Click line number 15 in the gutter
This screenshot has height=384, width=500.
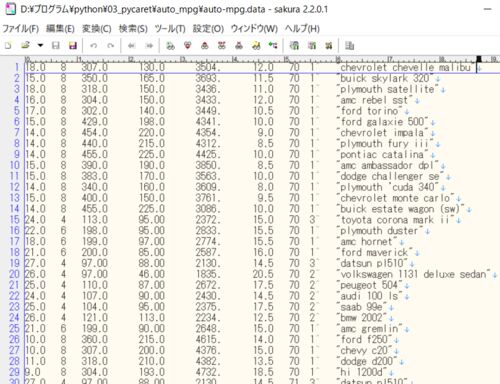tap(14, 220)
